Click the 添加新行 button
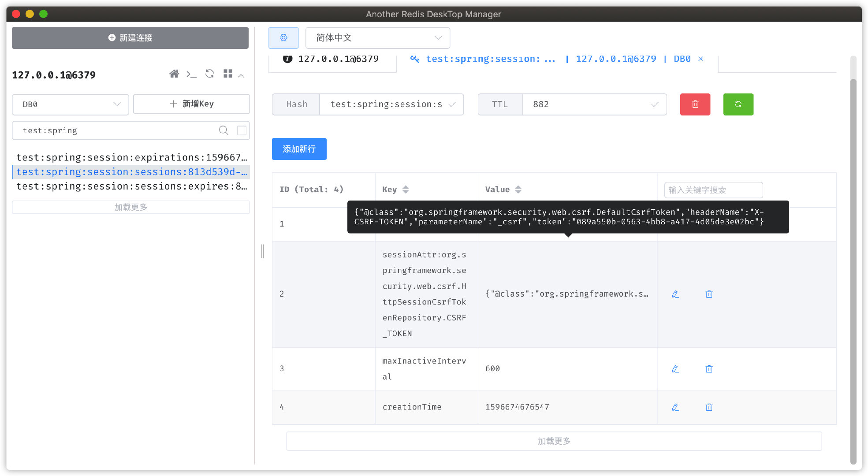 [299, 149]
